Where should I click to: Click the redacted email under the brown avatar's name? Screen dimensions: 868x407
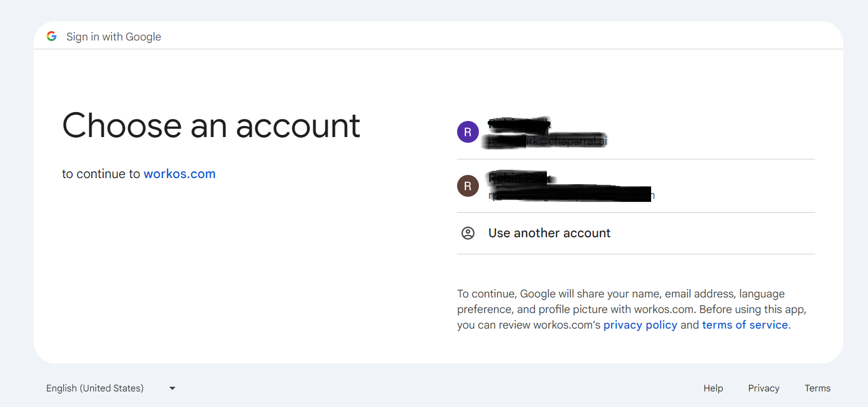(571, 195)
